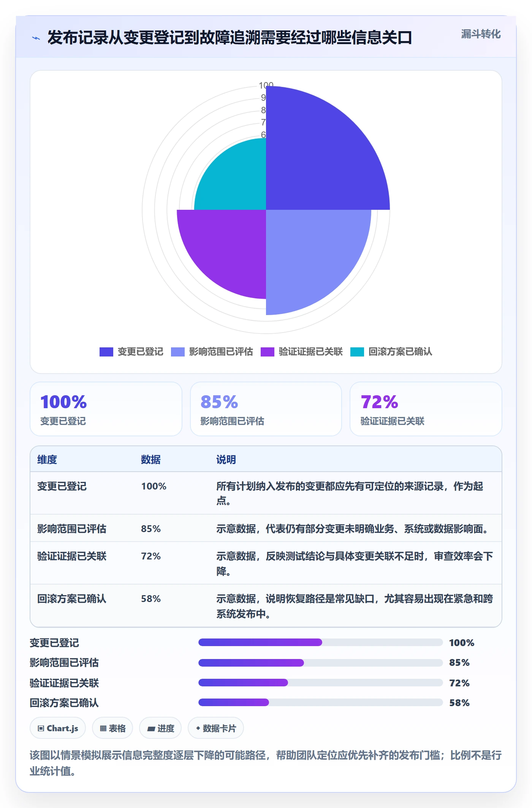Click the table description about 恢复路径是常见缺口
532x808 pixels.
(355, 606)
